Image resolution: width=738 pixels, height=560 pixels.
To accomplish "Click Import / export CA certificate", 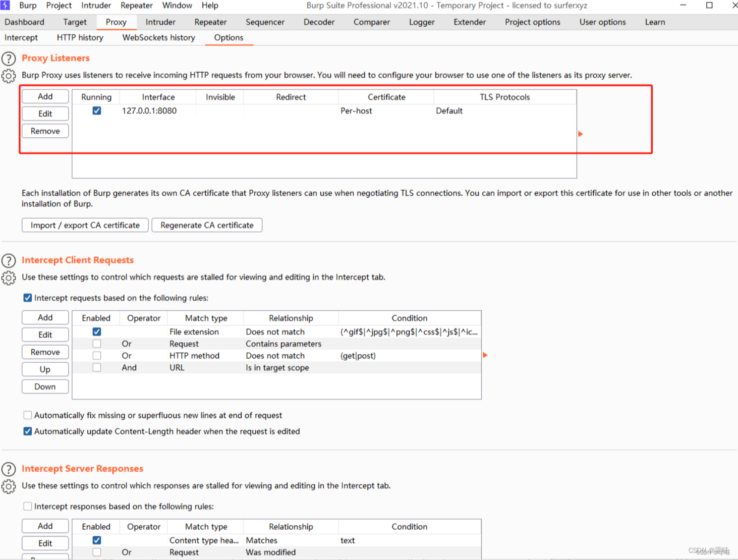I will coord(85,225).
